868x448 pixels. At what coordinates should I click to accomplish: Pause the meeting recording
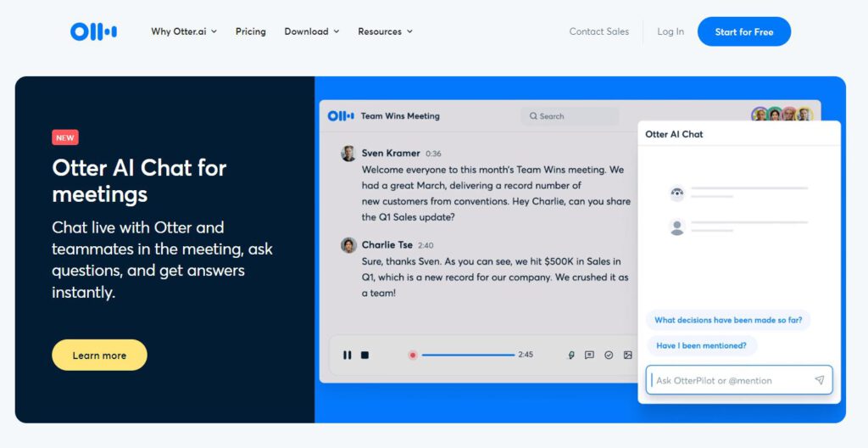coord(347,355)
